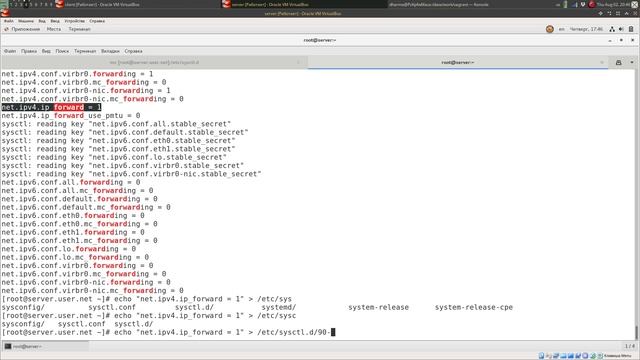Screen dimensions: 640x360
Task: Click the red hat icon in VirtualBox title bar
Action: 5,13
